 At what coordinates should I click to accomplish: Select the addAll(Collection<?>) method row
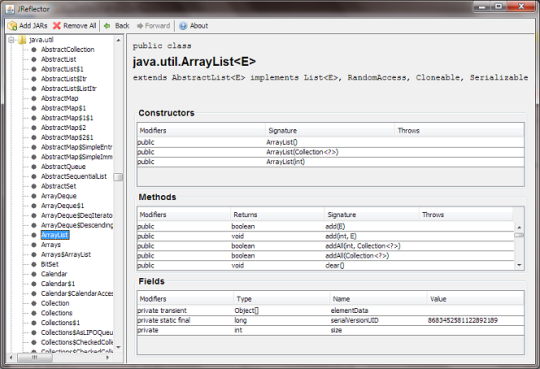pos(325,256)
